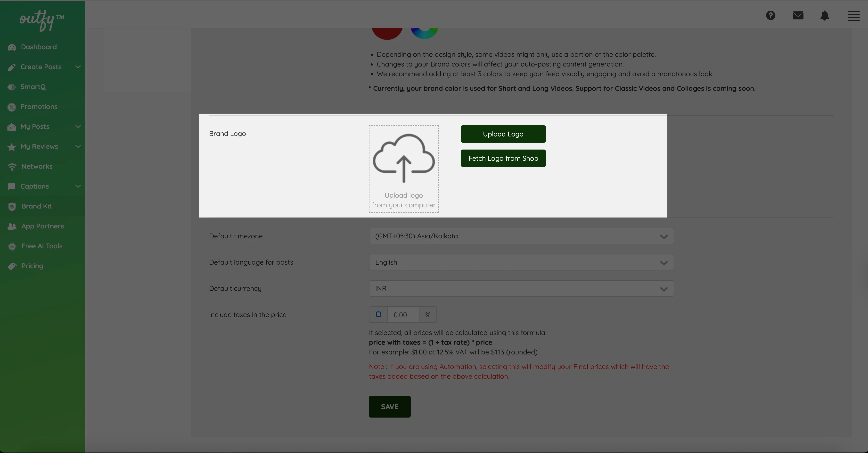Go to Networks in the sidebar
The width and height of the screenshot is (868, 453).
pyautogui.click(x=37, y=166)
